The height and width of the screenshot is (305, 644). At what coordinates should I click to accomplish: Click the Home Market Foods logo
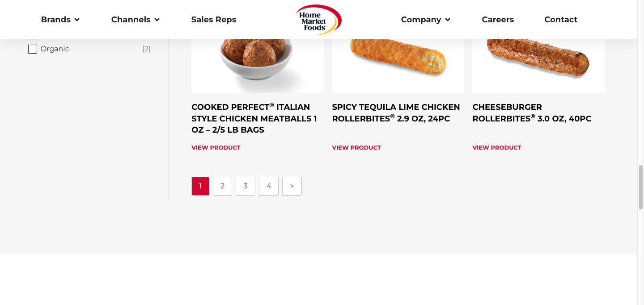point(318,20)
